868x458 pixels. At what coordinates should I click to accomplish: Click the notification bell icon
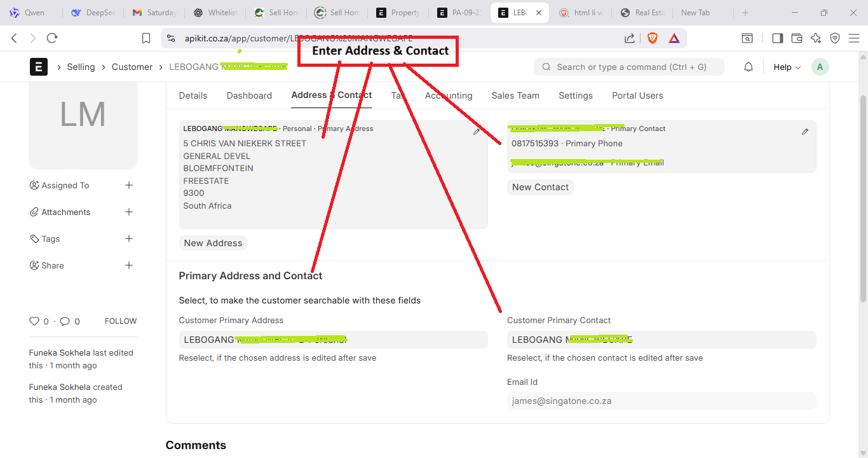[x=749, y=67]
